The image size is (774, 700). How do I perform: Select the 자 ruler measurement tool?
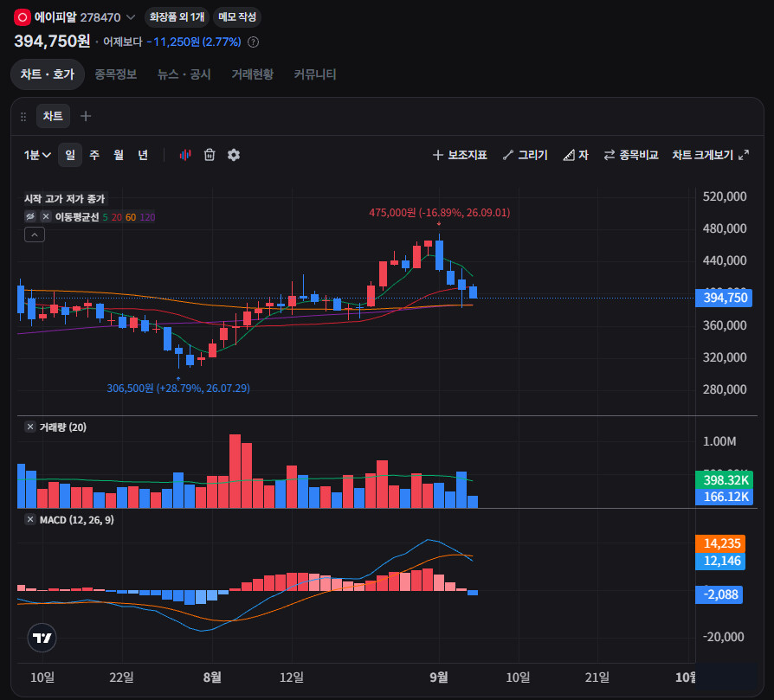click(576, 155)
